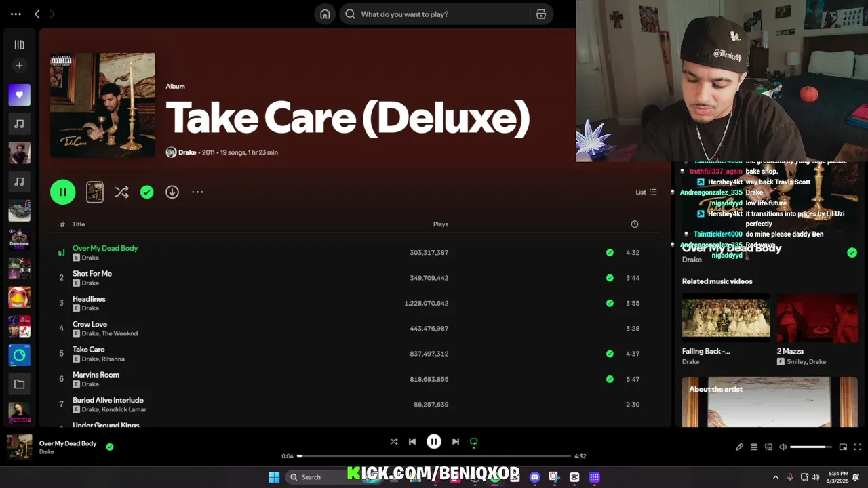Viewport: 868px width, 488px height.
Task: Expand Your Library sidebar
Action: coord(19,45)
